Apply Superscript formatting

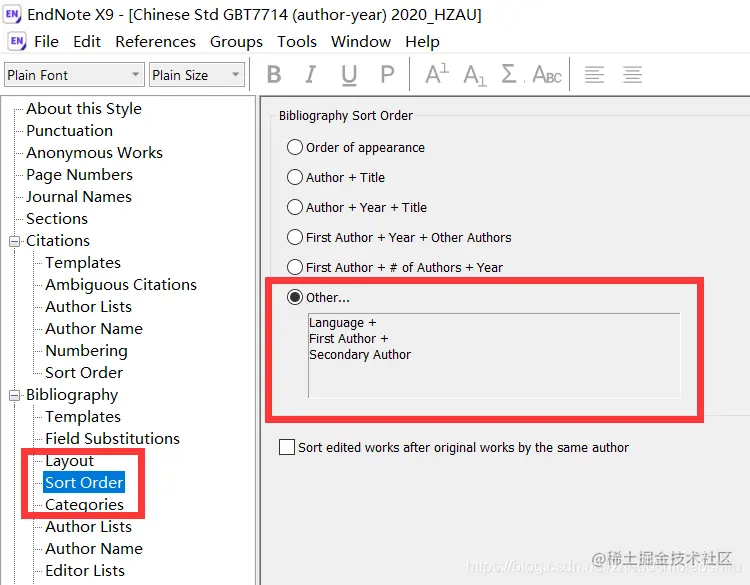pos(437,74)
